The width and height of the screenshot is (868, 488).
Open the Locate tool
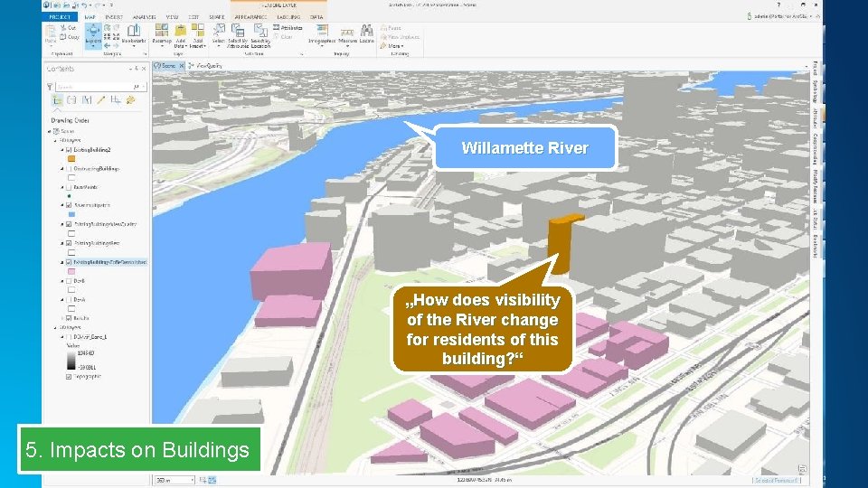pyautogui.click(x=366, y=34)
